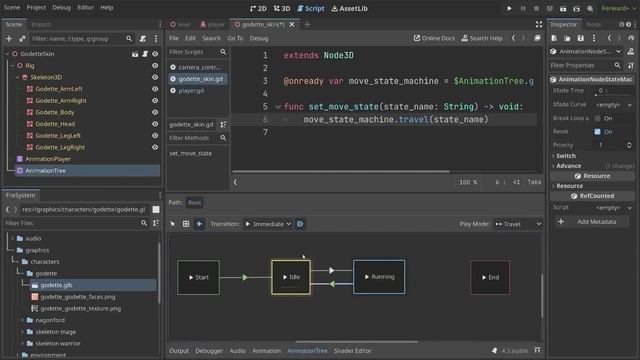640x360 pixels.
Task: Play the Running state node
Action: tap(367, 277)
